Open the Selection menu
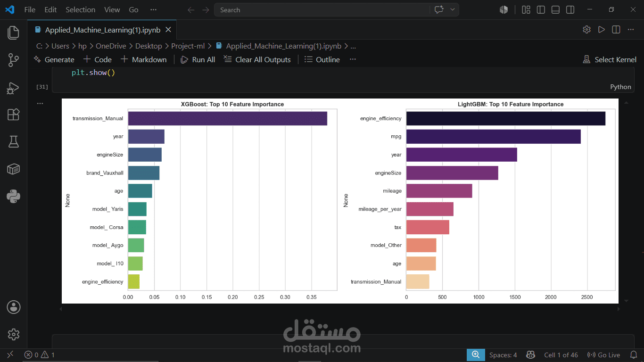 click(x=80, y=9)
